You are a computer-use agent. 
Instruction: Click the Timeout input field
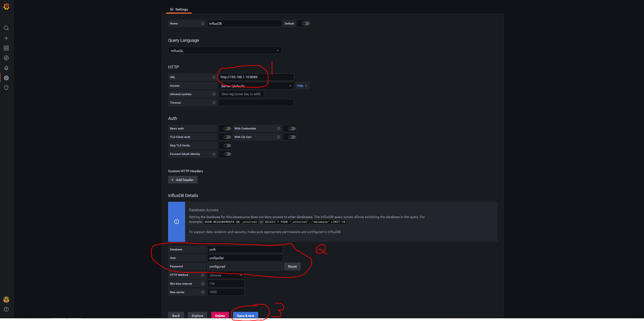click(256, 103)
